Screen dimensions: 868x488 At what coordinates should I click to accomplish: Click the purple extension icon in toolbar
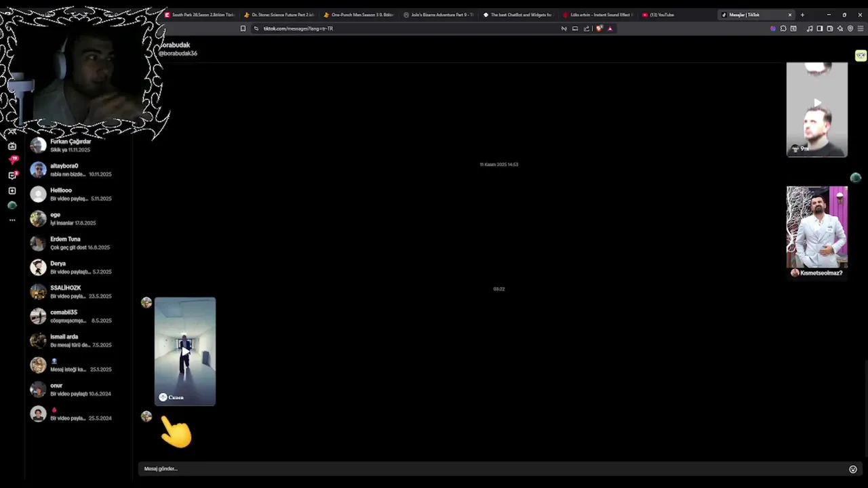coord(773,28)
